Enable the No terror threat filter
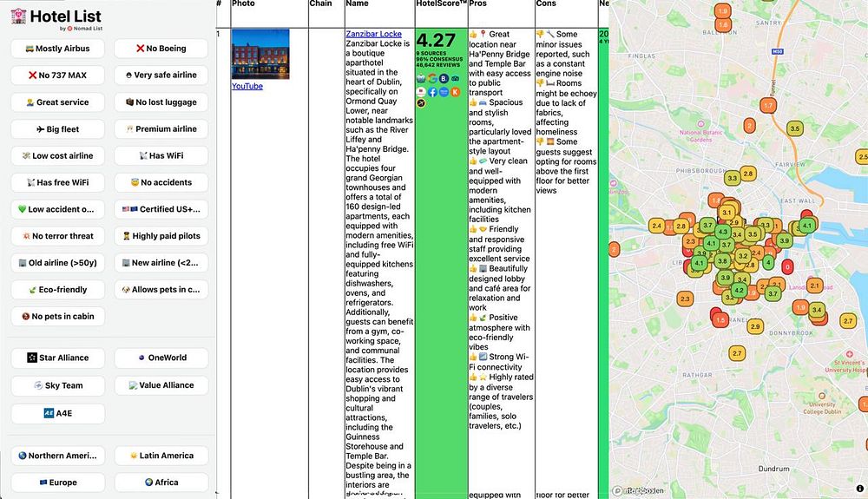The image size is (868, 499). click(x=57, y=236)
